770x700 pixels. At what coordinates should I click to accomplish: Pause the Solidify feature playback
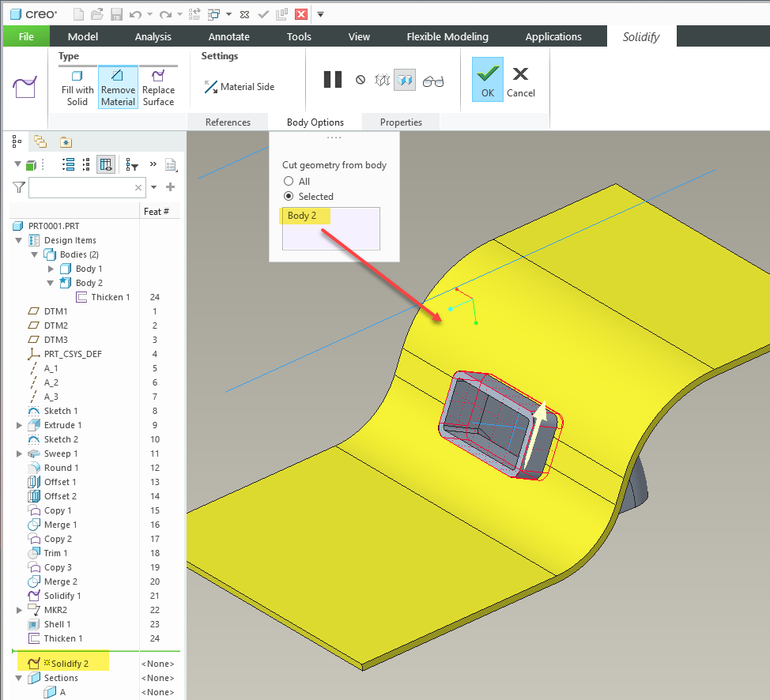coord(332,79)
